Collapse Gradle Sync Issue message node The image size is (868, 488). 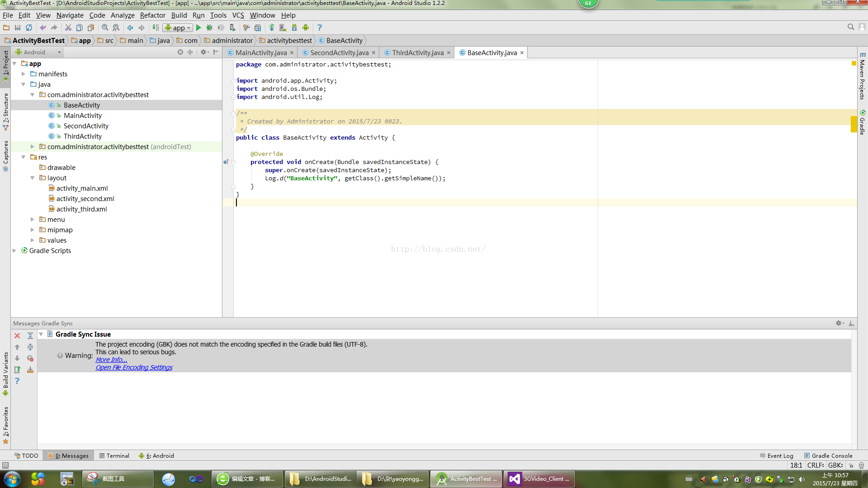(x=41, y=334)
